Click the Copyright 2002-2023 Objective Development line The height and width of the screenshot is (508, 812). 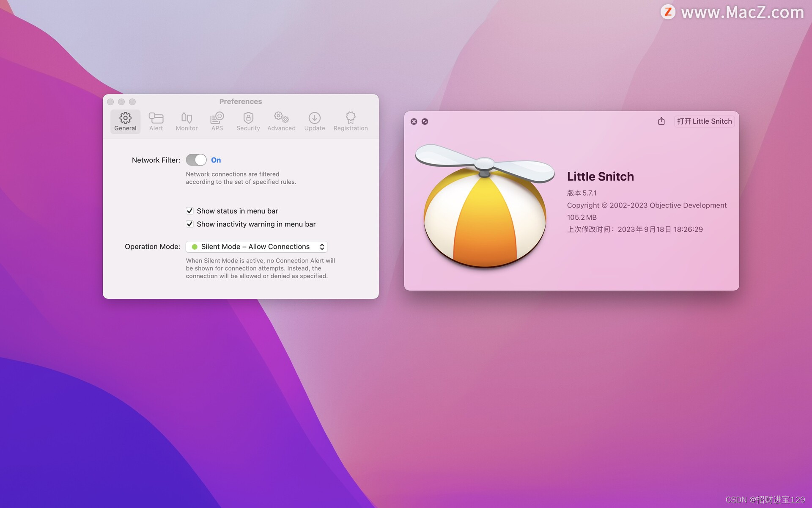tap(647, 205)
